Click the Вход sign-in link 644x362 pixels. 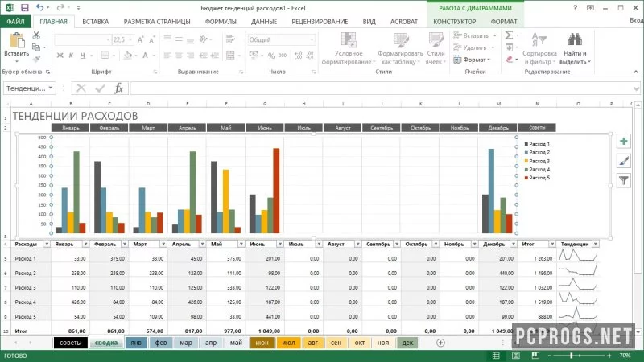pyautogui.click(x=636, y=20)
